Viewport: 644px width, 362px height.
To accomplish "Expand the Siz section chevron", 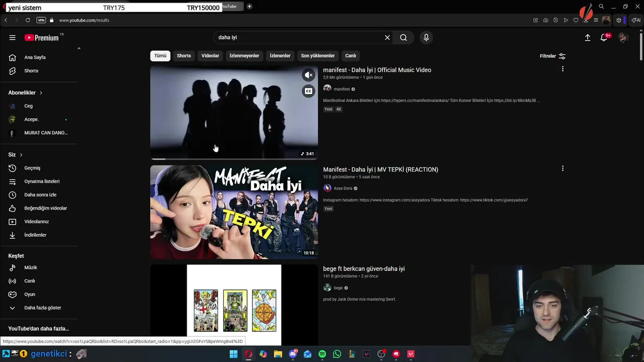I will (16, 154).
